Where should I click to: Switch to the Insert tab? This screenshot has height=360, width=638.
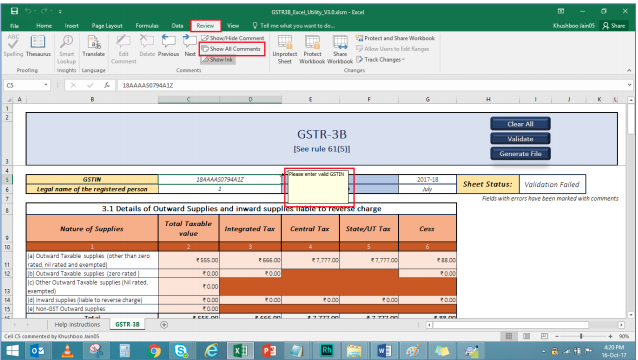point(72,26)
